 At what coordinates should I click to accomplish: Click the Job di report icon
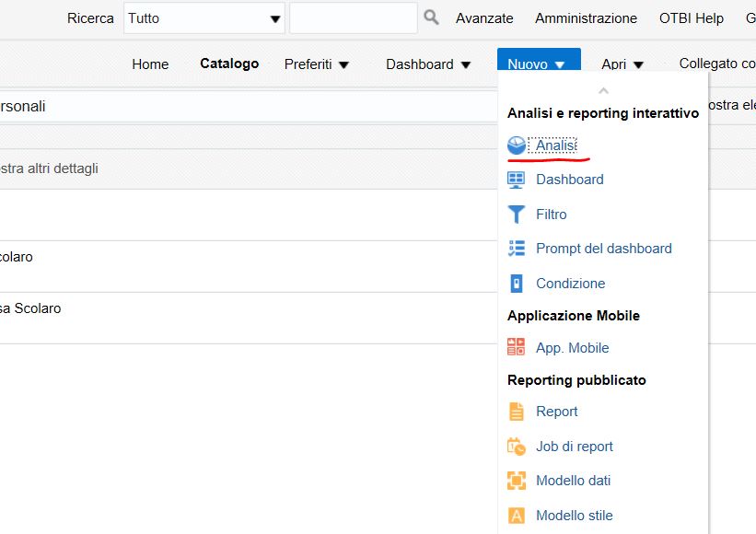tap(517, 447)
